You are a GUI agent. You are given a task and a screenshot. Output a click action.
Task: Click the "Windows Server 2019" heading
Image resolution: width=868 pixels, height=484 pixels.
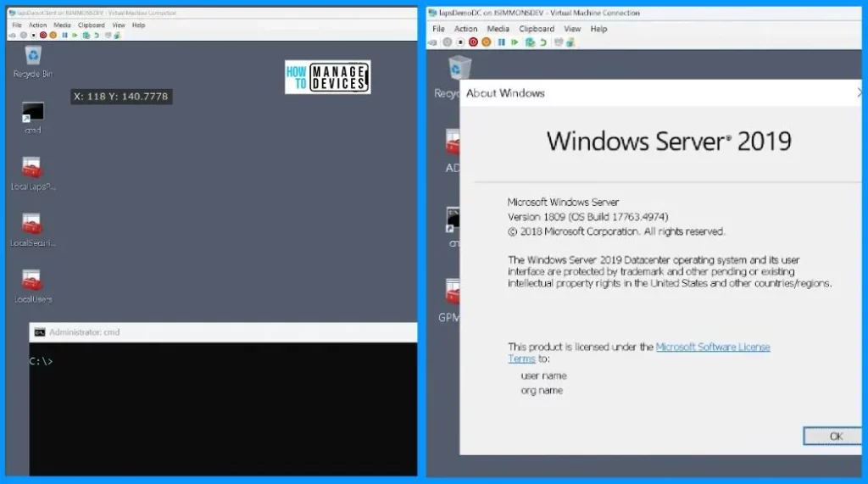coord(669,142)
